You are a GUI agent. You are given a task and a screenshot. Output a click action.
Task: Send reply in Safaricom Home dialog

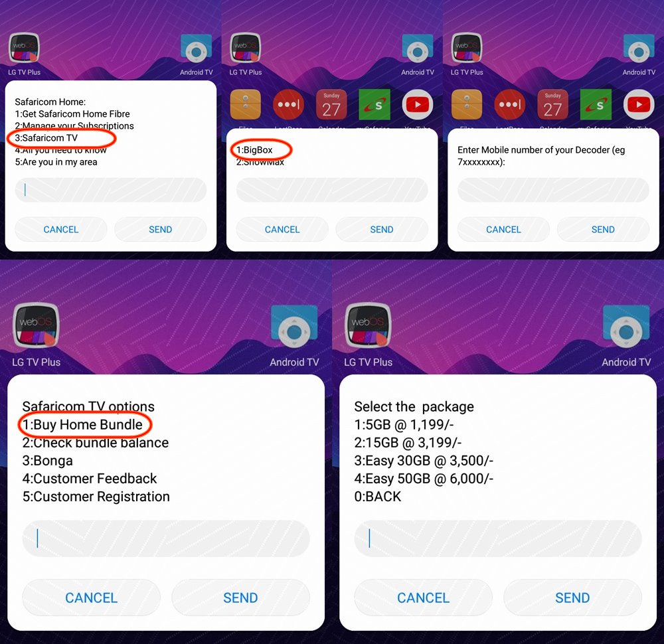click(x=161, y=230)
